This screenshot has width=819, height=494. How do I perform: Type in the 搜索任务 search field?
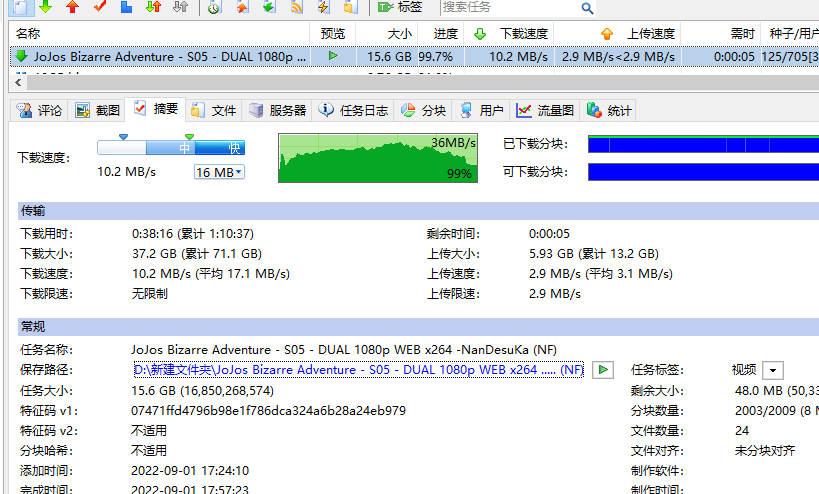tap(506, 8)
